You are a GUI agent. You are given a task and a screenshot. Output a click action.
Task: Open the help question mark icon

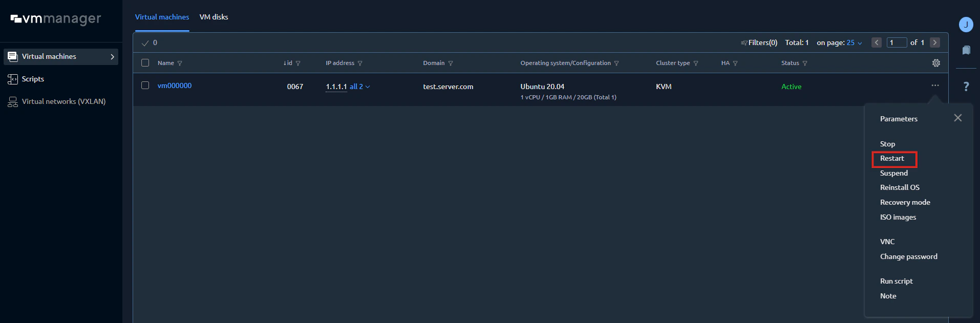pyautogui.click(x=966, y=87)
